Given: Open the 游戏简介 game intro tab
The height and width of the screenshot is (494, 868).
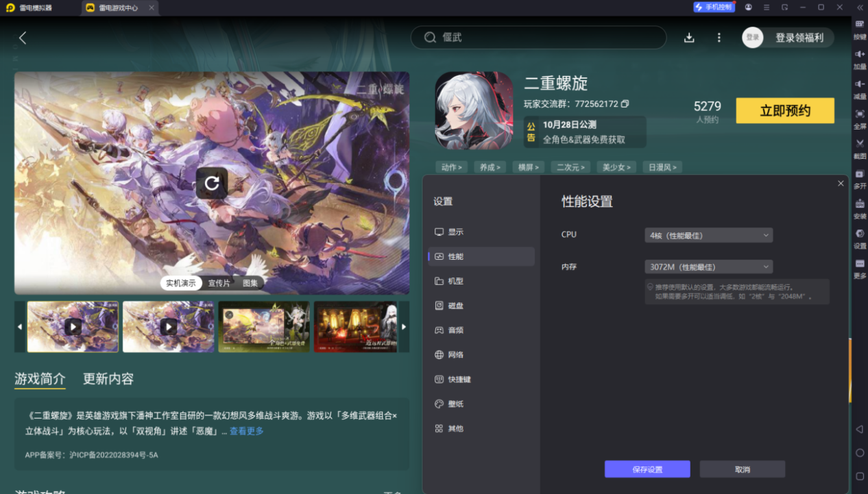Looking at the screenshot, I should pyautogui.click(x=40, y=379).
